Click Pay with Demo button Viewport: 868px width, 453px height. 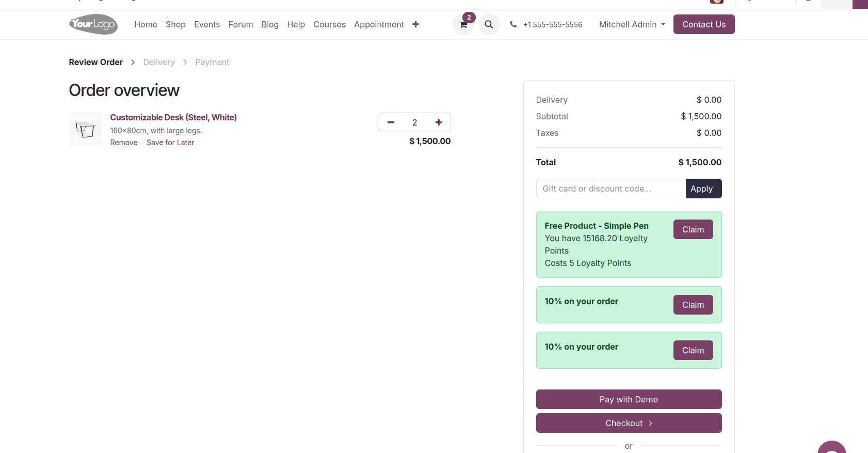(x=629, y=399)
